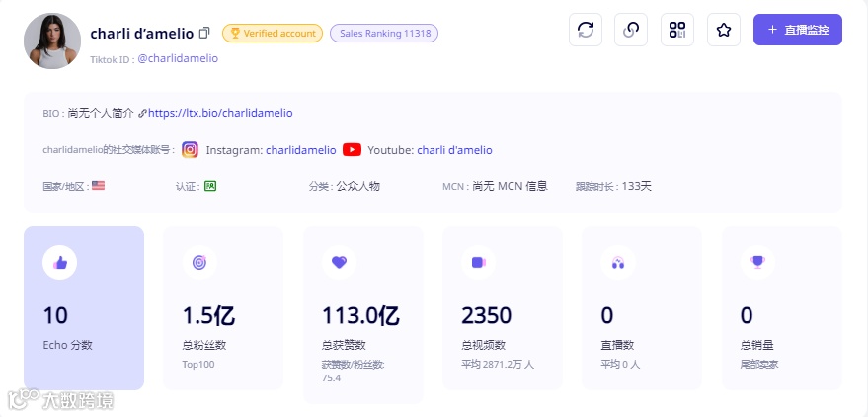The height and width of the screenshot is (417, 868).
Task: Click the refresh data icon
Action: pyautogui.click(x=586, y=30)
